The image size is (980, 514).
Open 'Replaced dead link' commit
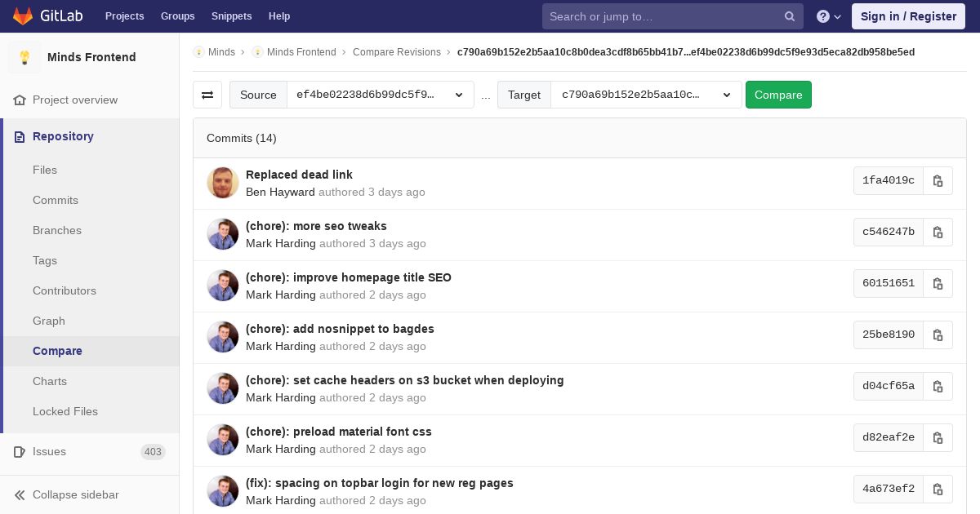(x=299, y=175)
